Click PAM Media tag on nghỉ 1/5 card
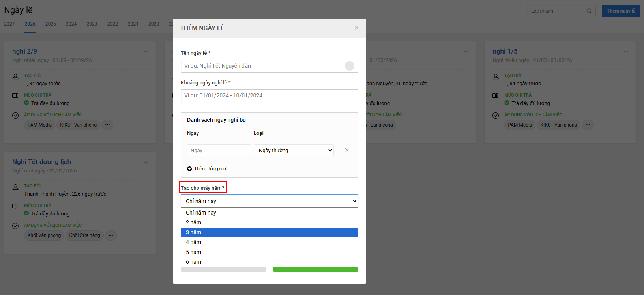644x295 pixels. [520, 125]
